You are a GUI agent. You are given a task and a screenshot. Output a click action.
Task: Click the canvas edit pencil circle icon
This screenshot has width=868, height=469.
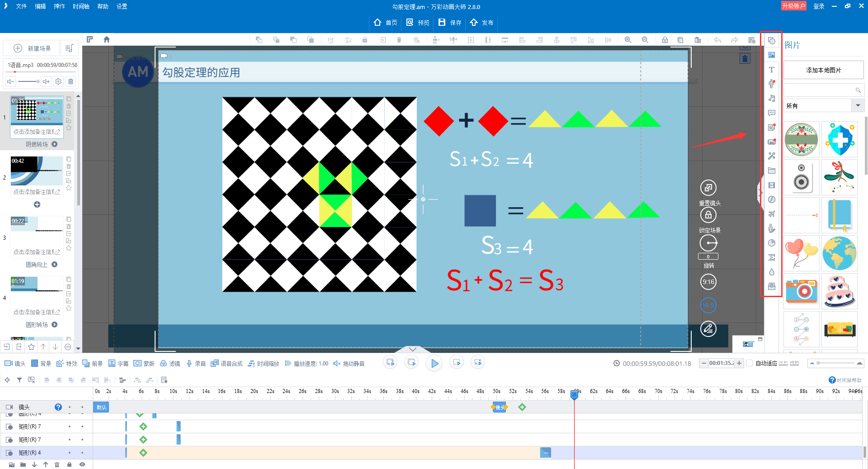pyautogui.click(x=708, y=329)
